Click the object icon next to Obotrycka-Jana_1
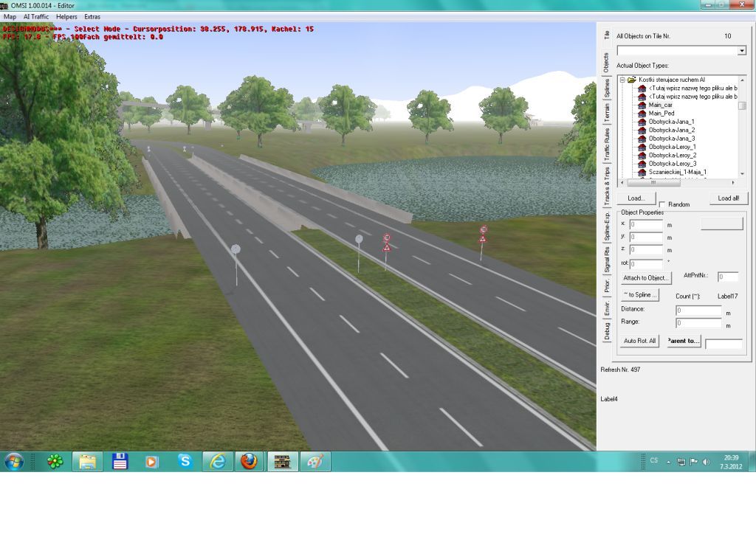756x537 pixels. pyautogui.click(x=642, y=122)
